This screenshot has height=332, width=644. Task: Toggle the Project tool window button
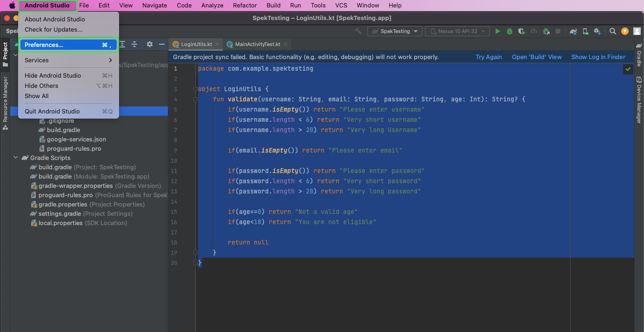tap(5, 55)
